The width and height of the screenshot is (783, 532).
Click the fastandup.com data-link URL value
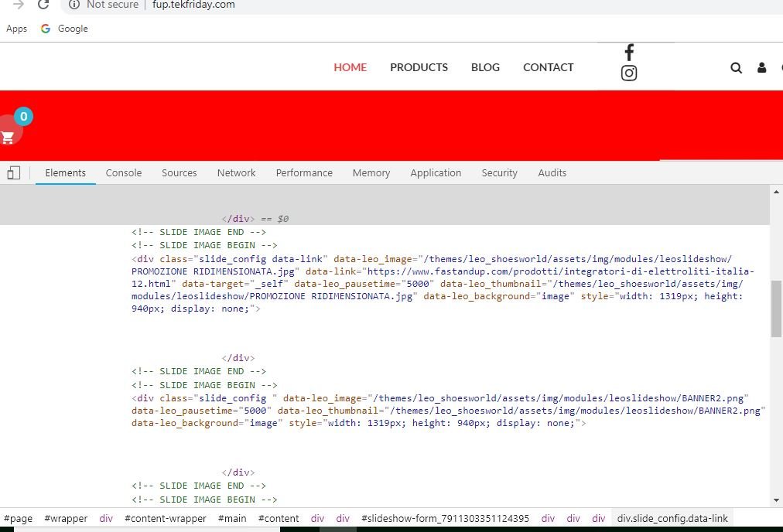coord(443,278)
